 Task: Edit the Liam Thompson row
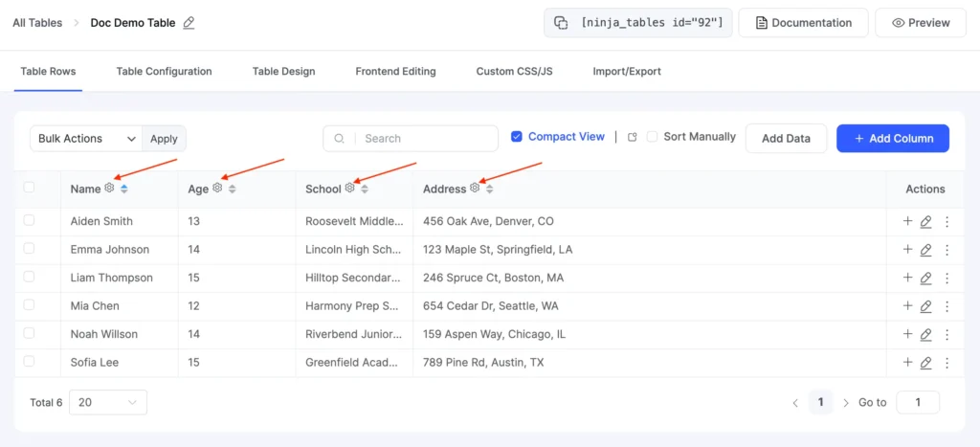[x=926, y=279]
